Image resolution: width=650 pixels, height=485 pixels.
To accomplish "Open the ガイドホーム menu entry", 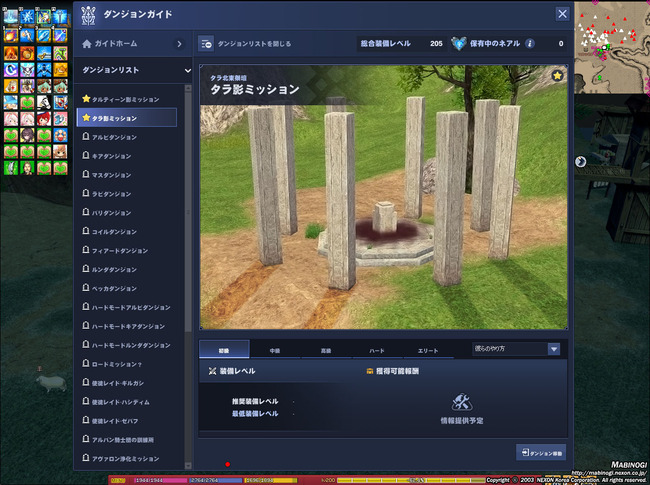I will (132, 44).
